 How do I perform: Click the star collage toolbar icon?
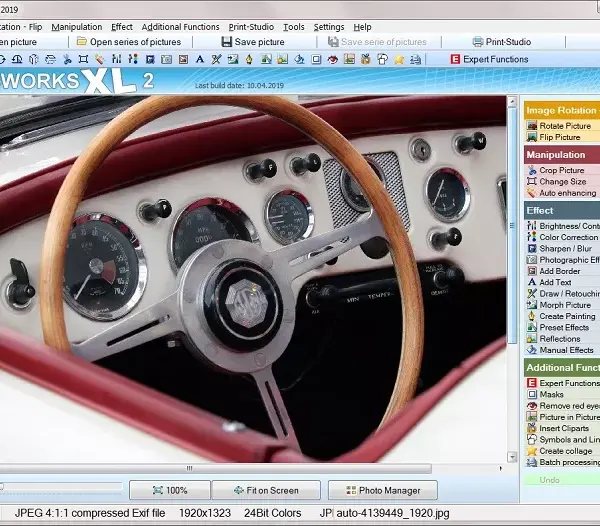click(399, 59)
